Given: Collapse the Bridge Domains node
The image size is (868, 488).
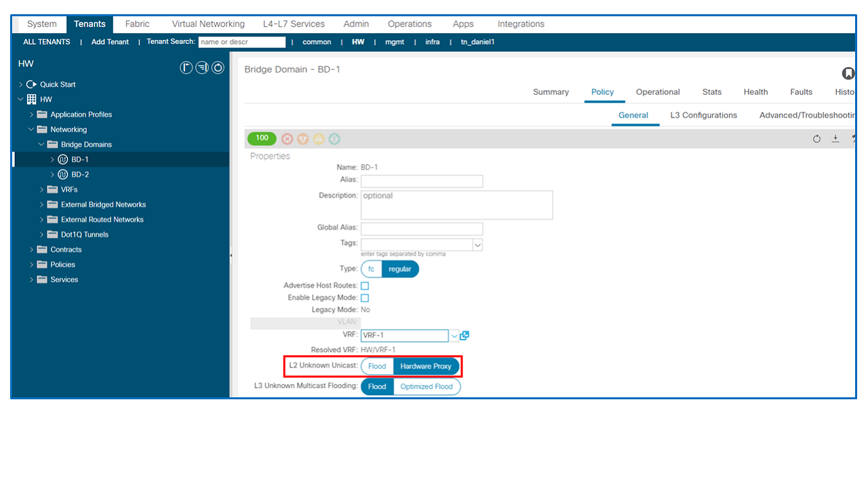Looking at the screenshot, I should click(x=41, y=144).
